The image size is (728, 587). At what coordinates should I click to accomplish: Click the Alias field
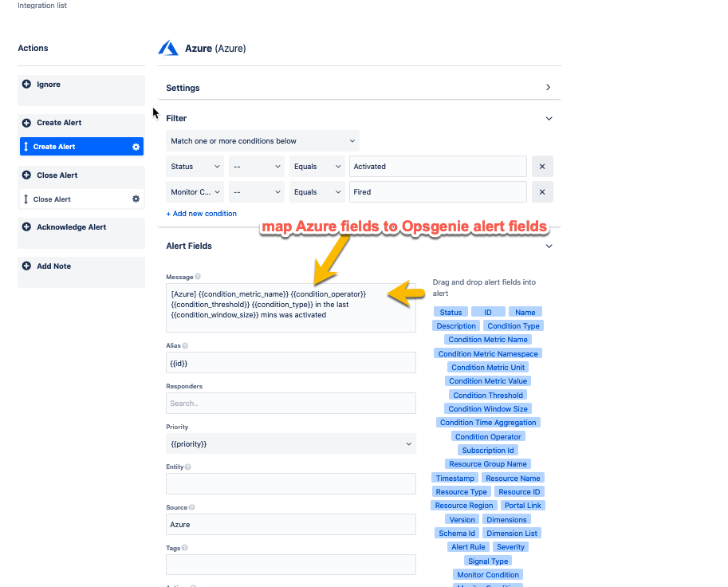coord(291,363)
